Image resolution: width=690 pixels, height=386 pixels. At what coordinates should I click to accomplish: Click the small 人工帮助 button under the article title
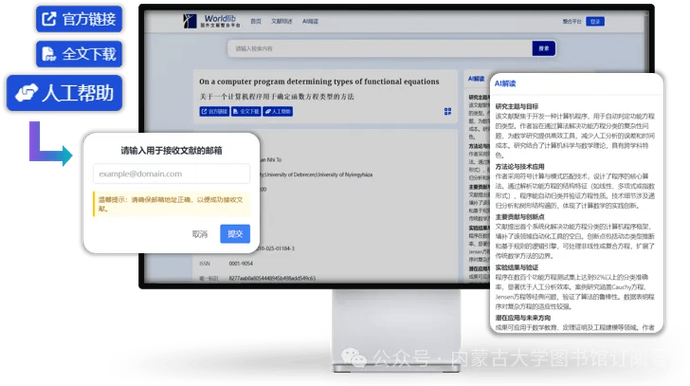tap(278, 111)
